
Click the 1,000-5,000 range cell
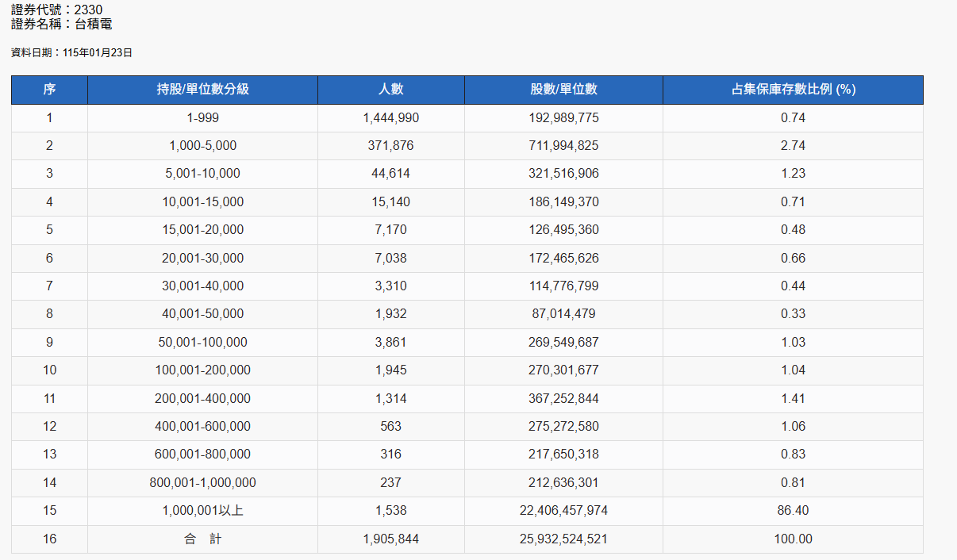click(202, 146)
